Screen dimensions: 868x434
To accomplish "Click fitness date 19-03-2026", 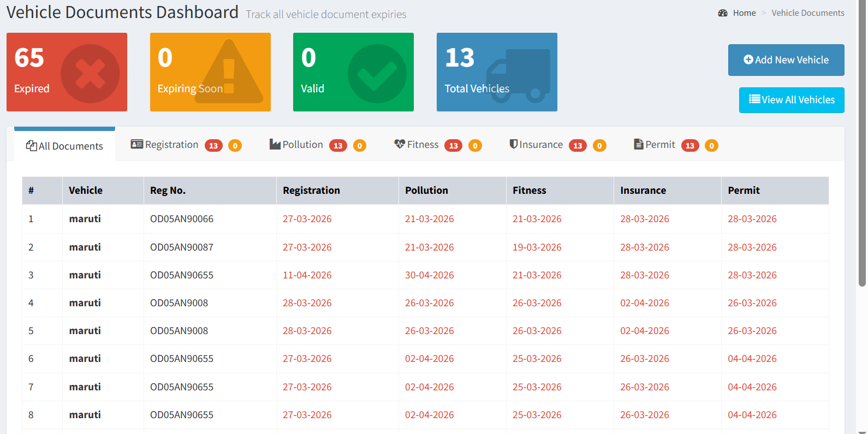I will [537, 247].
